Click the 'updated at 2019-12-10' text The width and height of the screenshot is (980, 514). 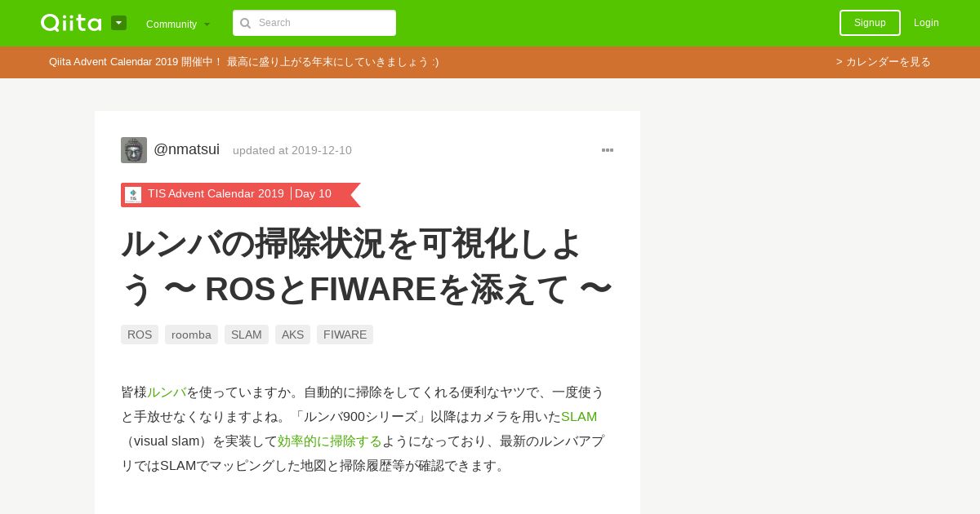click(x=292, y=150)
